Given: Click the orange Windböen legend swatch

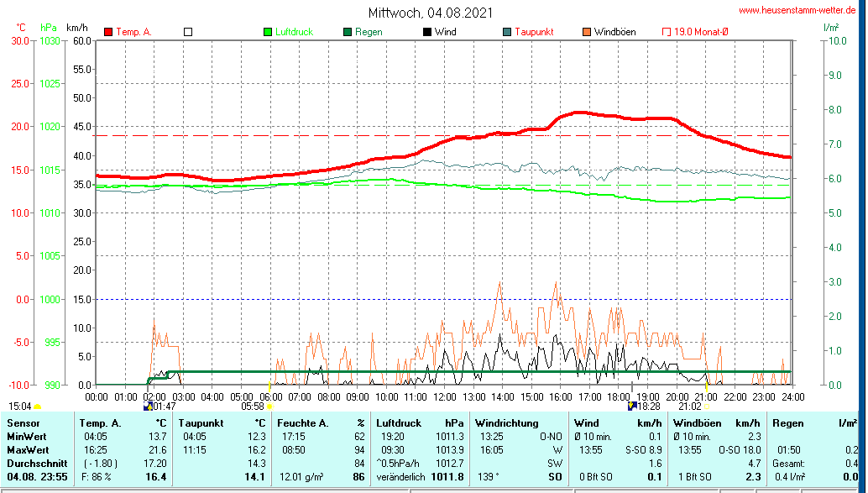Looking at the screenshot, I should coord(587,32).
